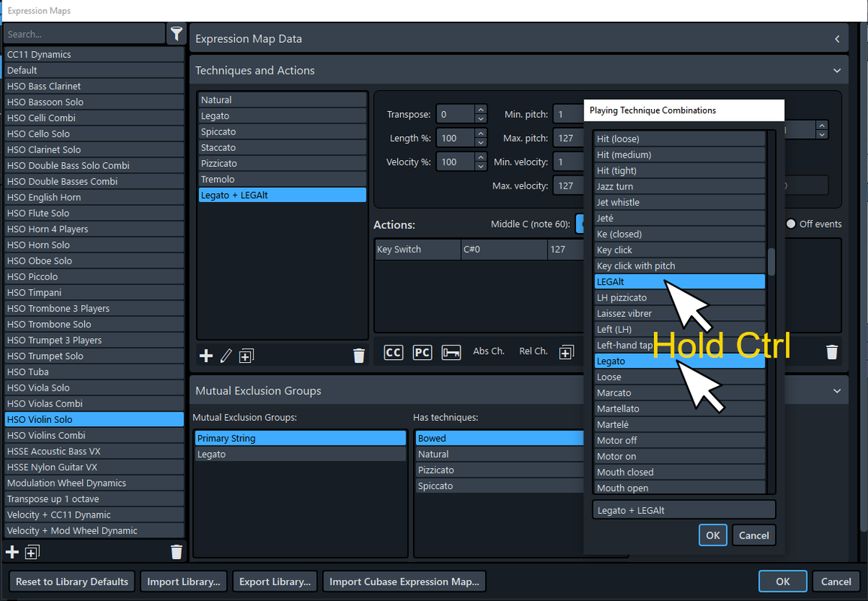868x601 pixels.
Task: Click the main Expression Maps OK button
Action: coord(782,581)
